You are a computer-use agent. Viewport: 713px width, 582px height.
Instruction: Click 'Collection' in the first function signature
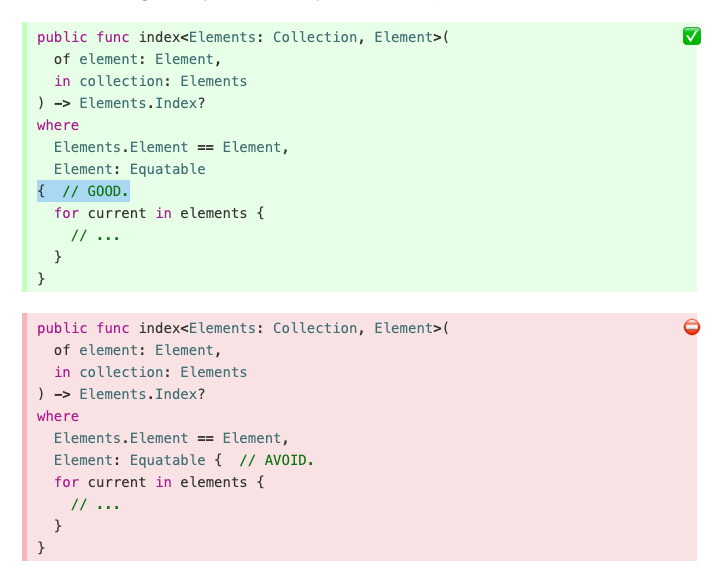click(315, 37)
